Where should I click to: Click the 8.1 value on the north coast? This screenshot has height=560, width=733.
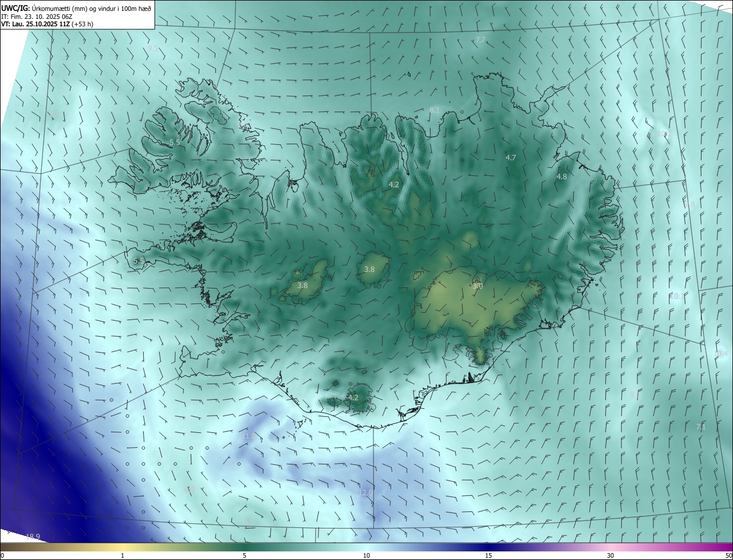click(435, 110)
